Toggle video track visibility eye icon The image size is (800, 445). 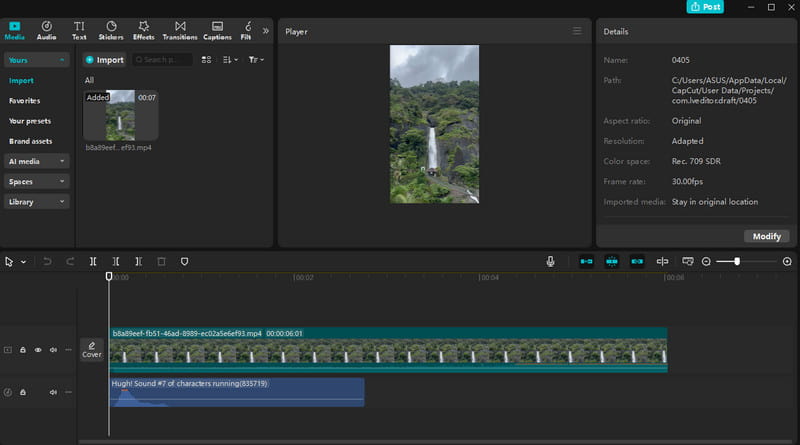pos(38,350)
